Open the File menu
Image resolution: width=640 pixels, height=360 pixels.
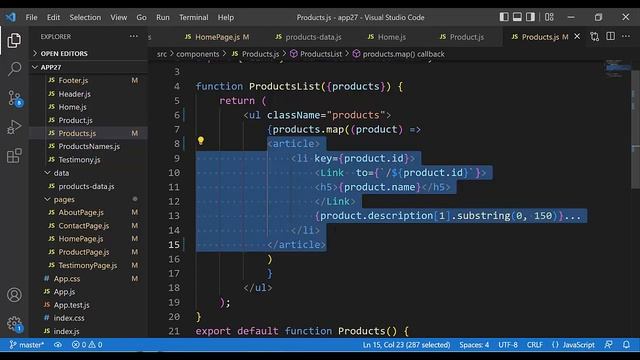pos(31,18)
